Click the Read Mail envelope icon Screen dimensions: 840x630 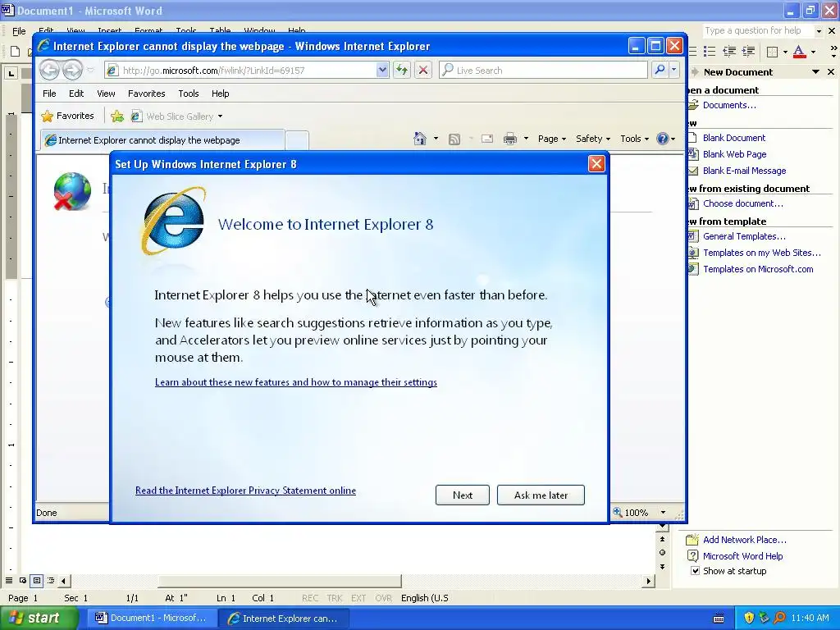487,139
